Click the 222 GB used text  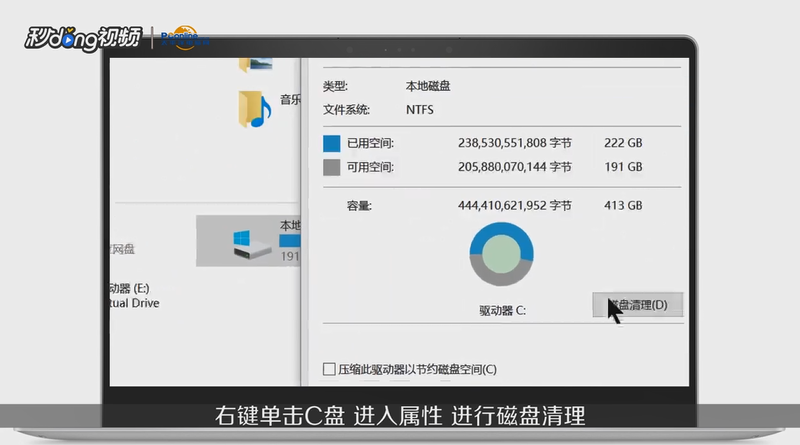coord(623,143)
